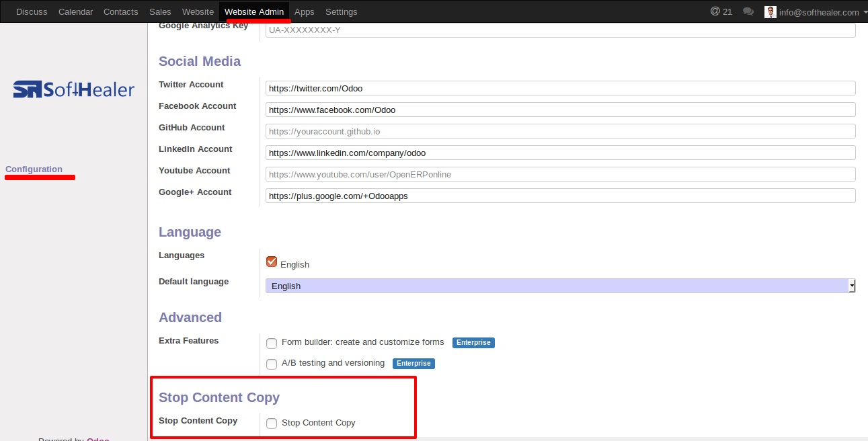Edit the Google+ Account field
The width and height of the screenshot is (868, 441).
point(561,196)
